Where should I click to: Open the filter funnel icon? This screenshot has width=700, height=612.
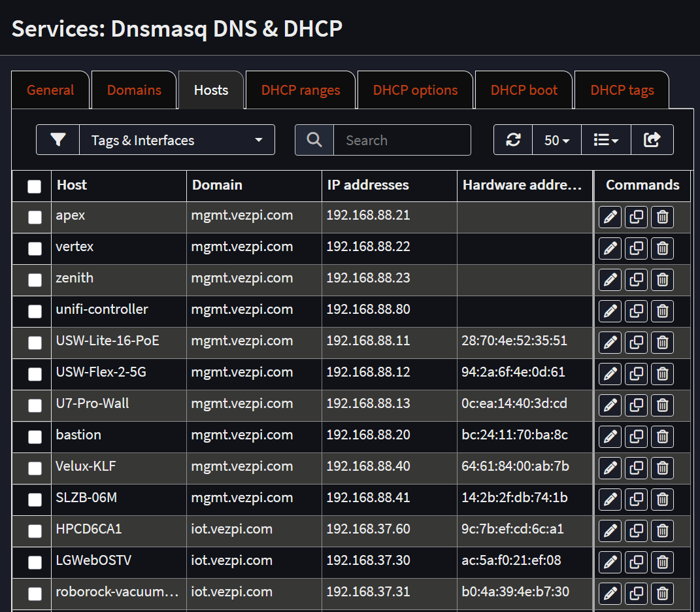click(x=58, y=139)
